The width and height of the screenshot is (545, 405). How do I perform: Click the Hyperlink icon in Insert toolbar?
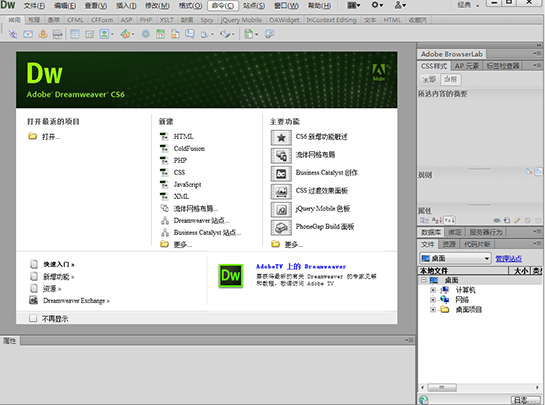(x=13, y=34)
